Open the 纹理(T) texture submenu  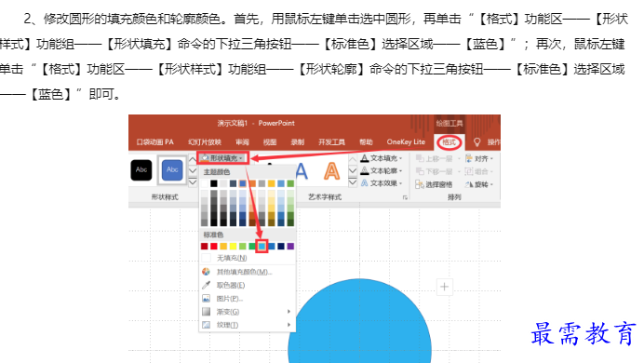click(248, 325)
